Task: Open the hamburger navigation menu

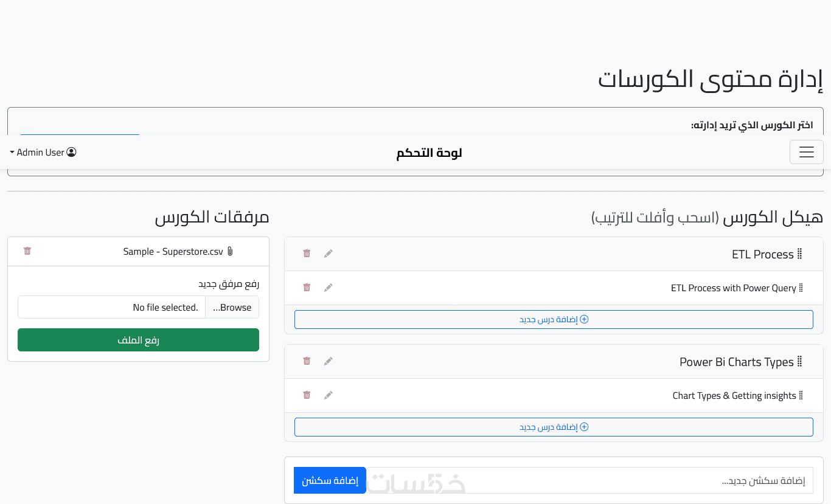Action: [x=806, y=152]
